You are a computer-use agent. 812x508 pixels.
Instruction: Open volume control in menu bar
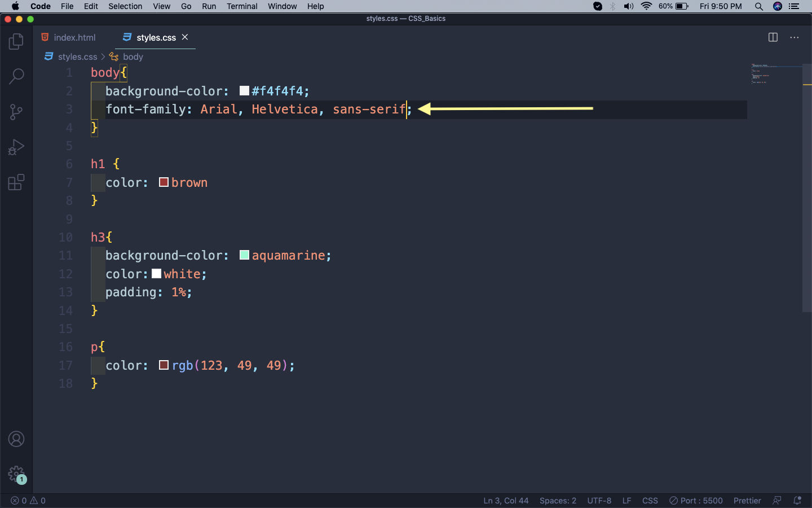[629, 6]
